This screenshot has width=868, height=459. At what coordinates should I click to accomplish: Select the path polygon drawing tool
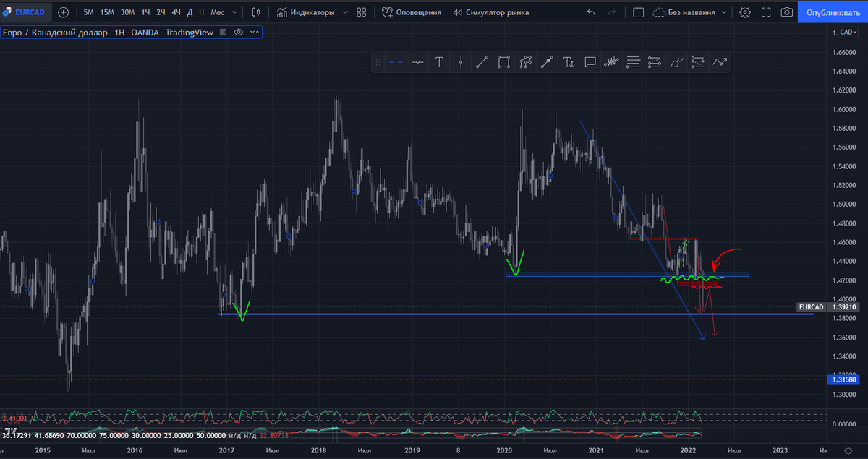click(526, 62)
